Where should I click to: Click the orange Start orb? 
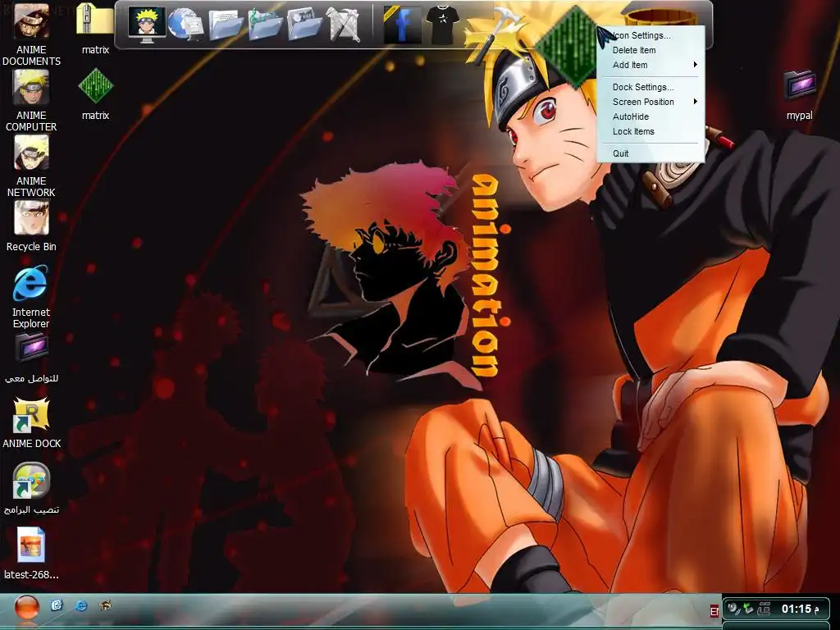pyautogui.click(x=26, y=609)
